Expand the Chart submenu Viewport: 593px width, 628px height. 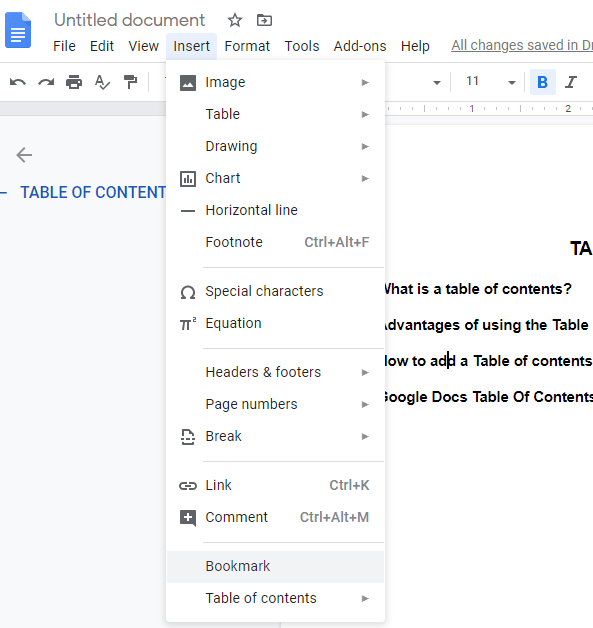tap(275, 178)
